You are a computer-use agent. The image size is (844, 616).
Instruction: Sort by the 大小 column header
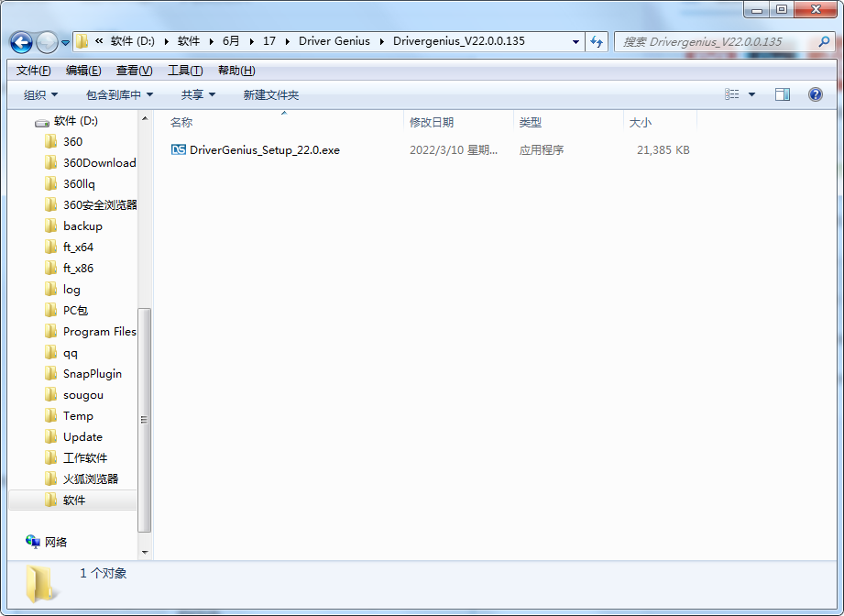point(640,122)
